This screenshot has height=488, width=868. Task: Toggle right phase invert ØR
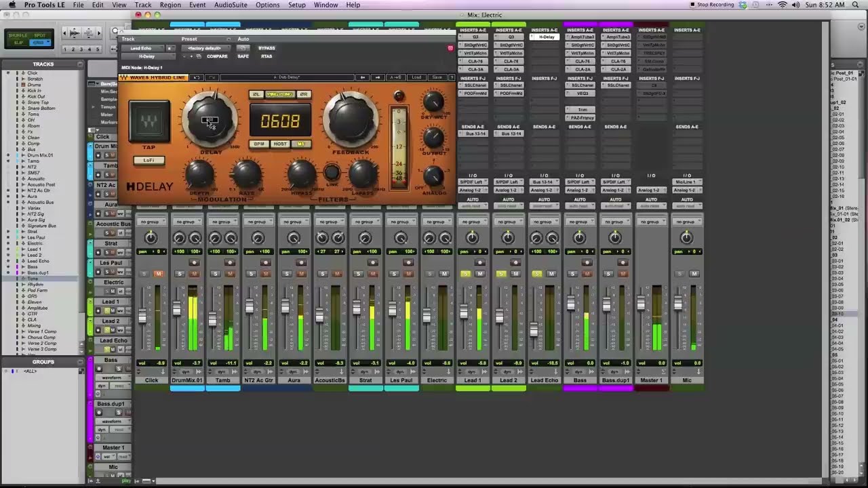coord(304,94)
